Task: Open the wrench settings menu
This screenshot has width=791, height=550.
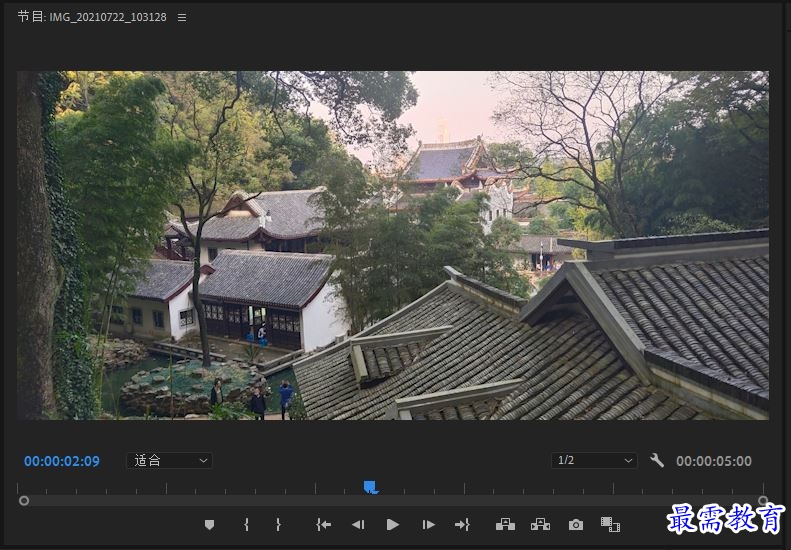Action: (x=657, y=460)
